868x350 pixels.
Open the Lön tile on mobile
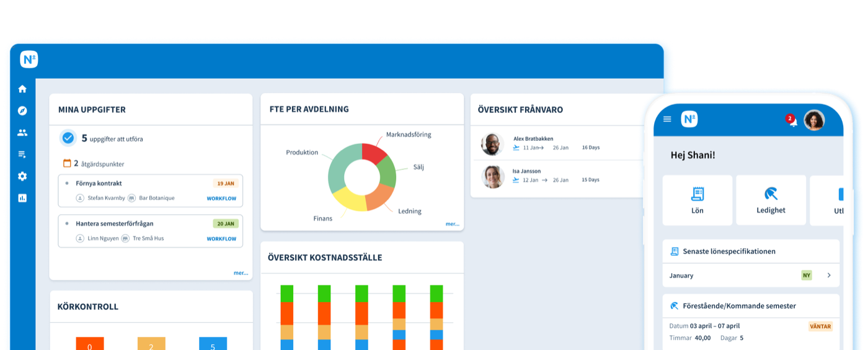[x=697, y=200]
